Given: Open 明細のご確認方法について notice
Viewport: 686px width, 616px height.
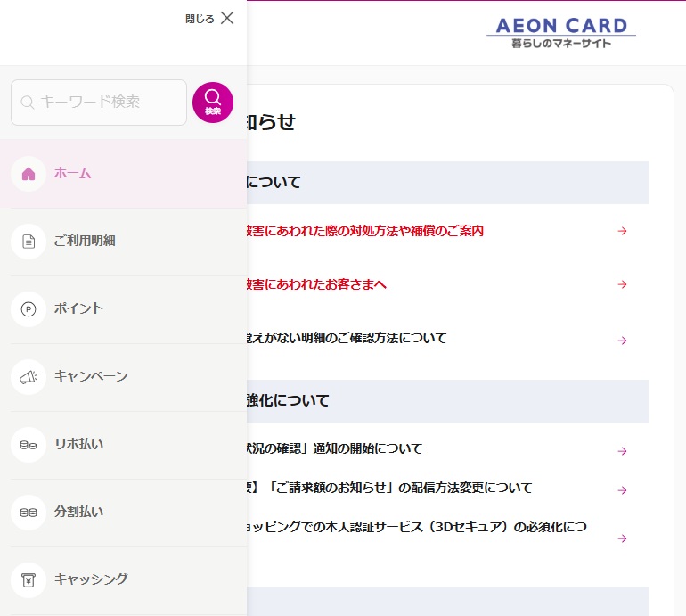Looking at the screenshot, I should click(347, 339).
